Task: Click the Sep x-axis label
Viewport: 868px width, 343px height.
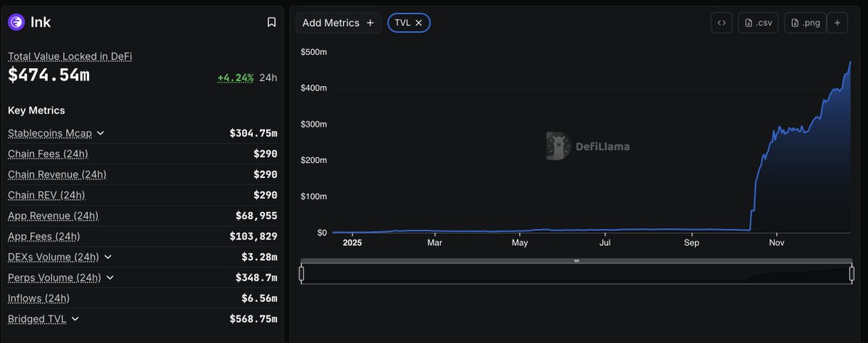Action: 691,243
